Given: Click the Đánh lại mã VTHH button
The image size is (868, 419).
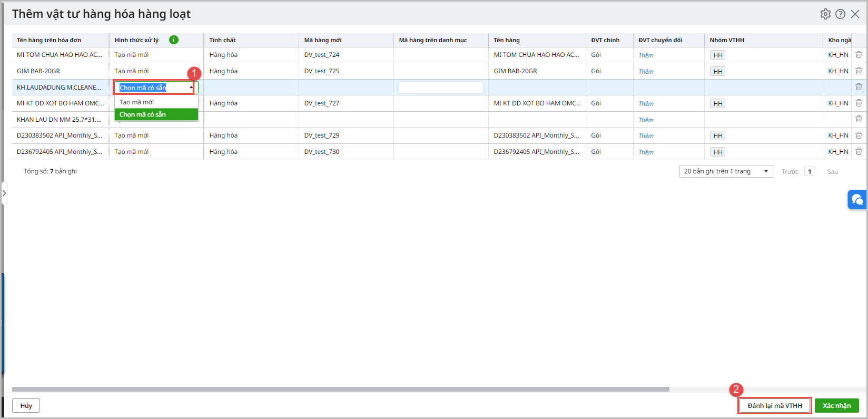Looking at the screenshot, I should [x=774, y=405].
